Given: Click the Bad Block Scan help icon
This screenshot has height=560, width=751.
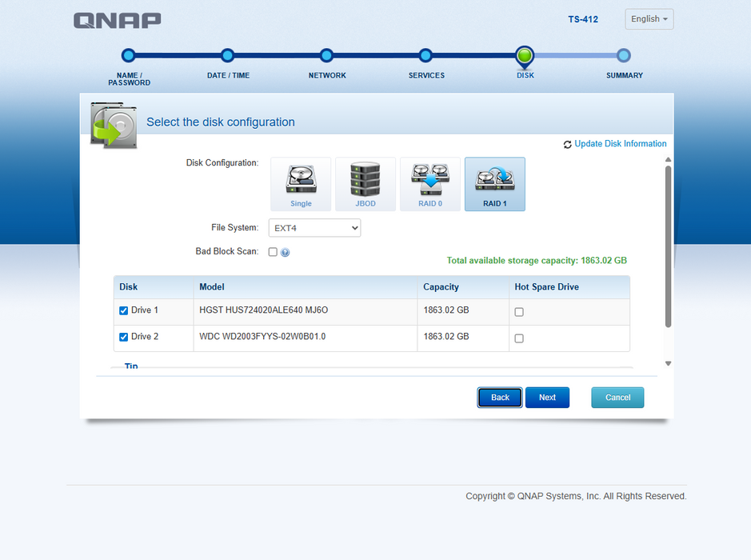Looking at the screenshot, I should tap(285, 253).
